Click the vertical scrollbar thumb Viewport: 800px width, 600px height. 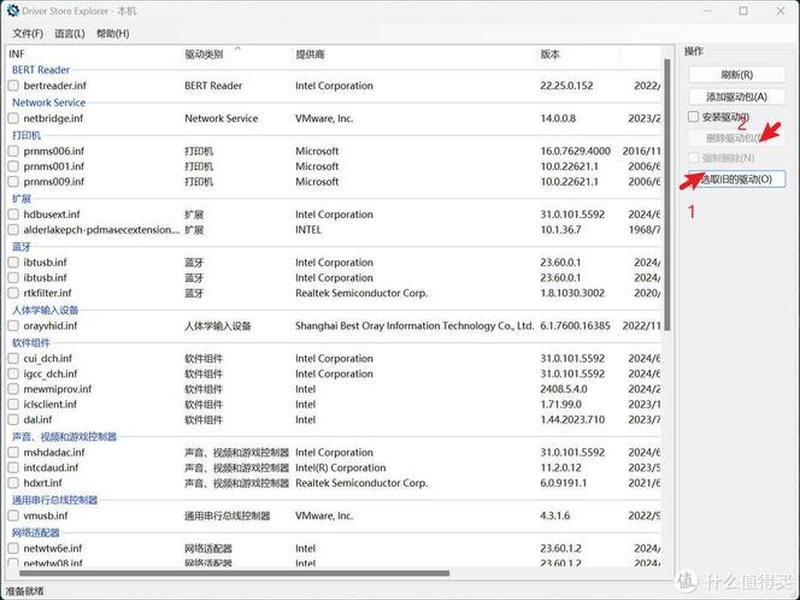[x=667, y=194]
